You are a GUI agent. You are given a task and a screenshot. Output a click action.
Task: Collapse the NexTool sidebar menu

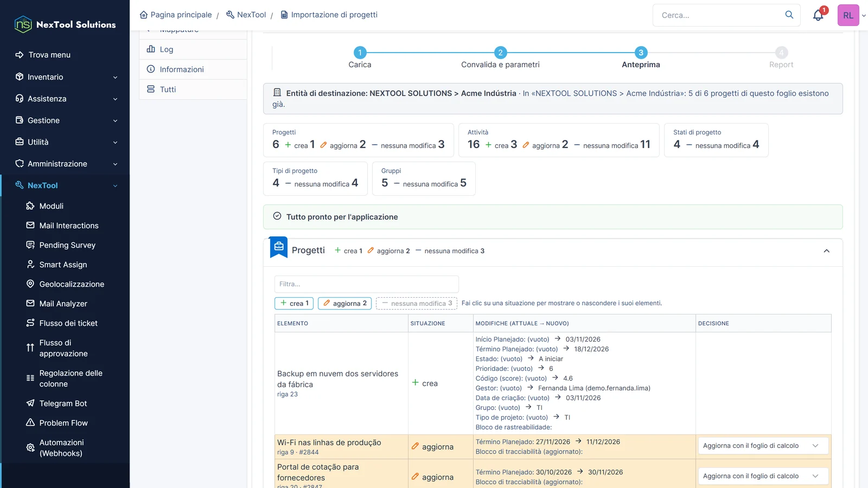click(65, 185)
